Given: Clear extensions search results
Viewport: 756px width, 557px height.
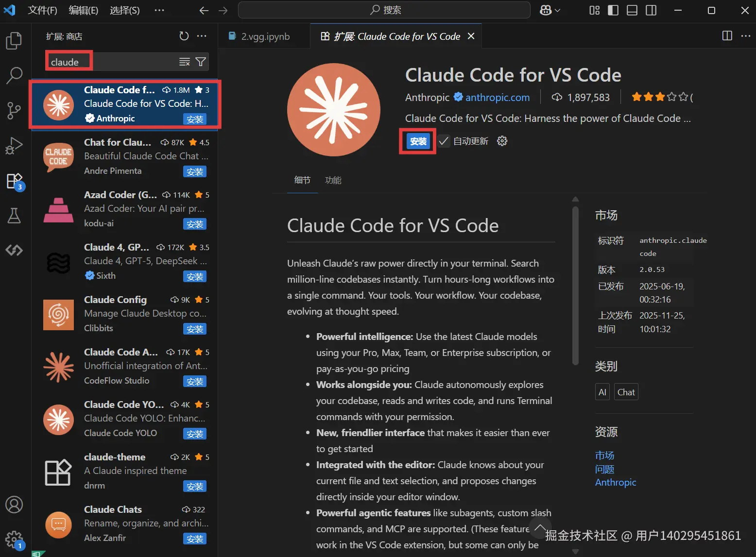Looking at the screenshot, I should pyautogui.click(x=185, y=62).
